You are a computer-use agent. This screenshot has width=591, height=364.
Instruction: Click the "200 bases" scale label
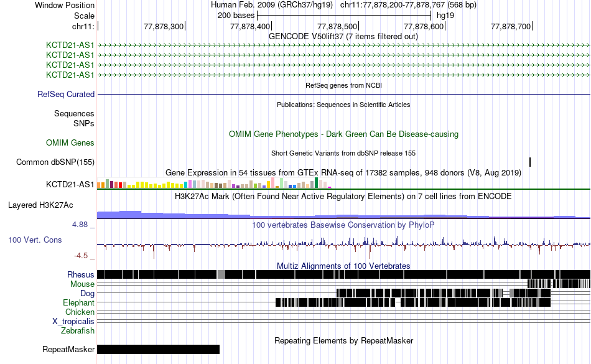pyautogui.click(x=236, y=16)
